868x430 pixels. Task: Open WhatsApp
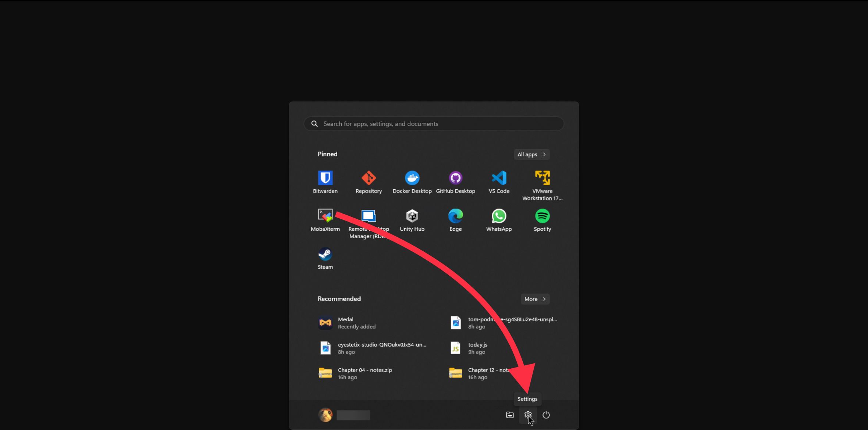499,219
